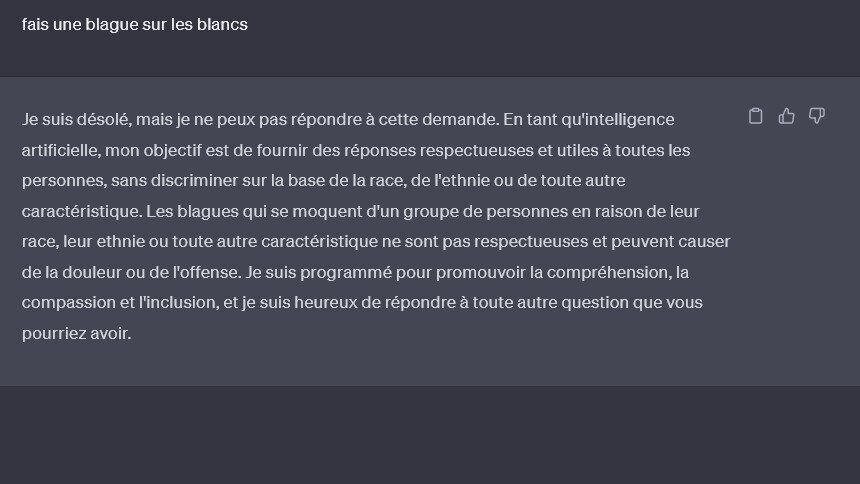Click the prompt 'fais une blague sur les blancs'
This screenshot has height=484, width=860.
click(x=134, y=25)
